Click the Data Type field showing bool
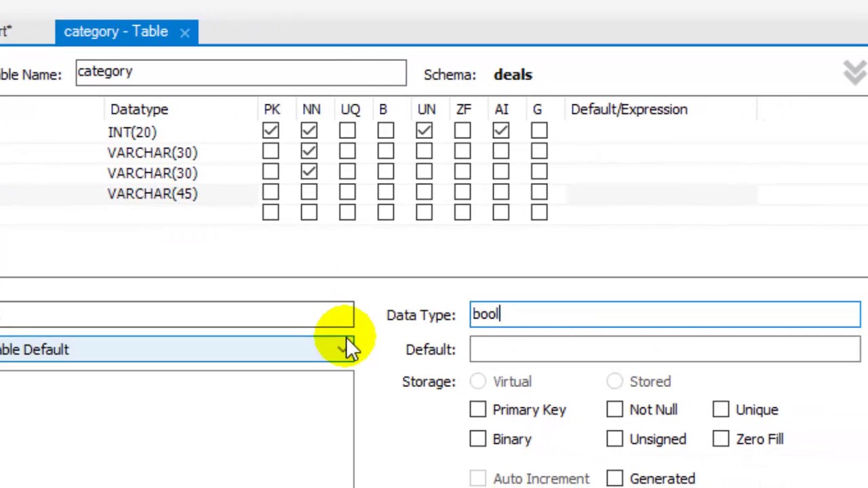868x488 pixels. (665, 314)
